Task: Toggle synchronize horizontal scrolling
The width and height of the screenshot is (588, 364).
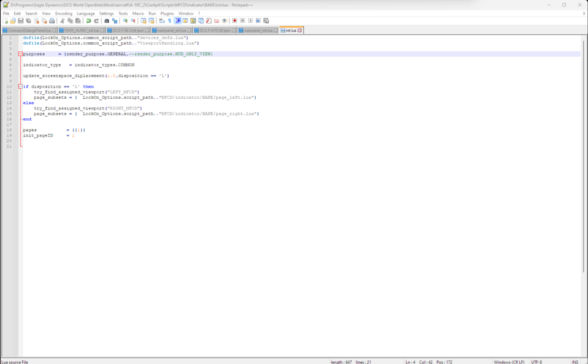Action: point(152,21)
